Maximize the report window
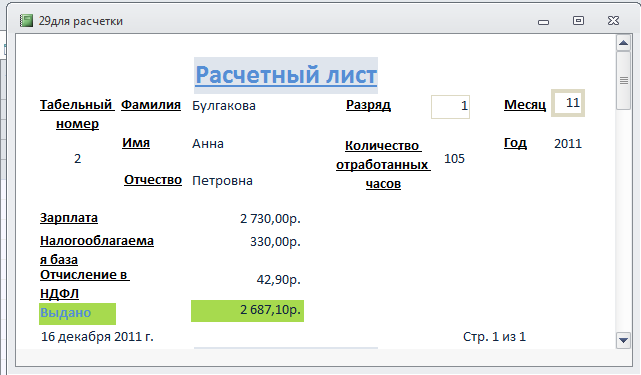This screenshot has width=641, height=375. [578, 20]
